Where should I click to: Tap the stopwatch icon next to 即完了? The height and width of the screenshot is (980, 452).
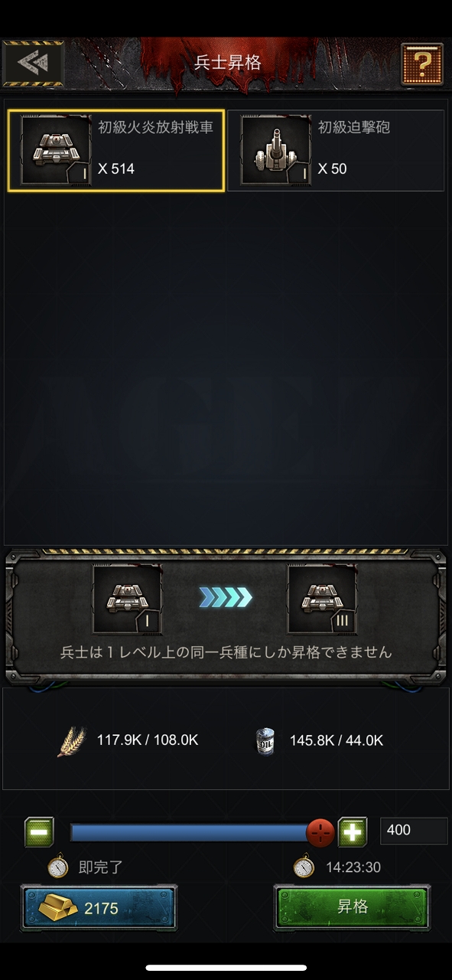[x=58, y=867]
